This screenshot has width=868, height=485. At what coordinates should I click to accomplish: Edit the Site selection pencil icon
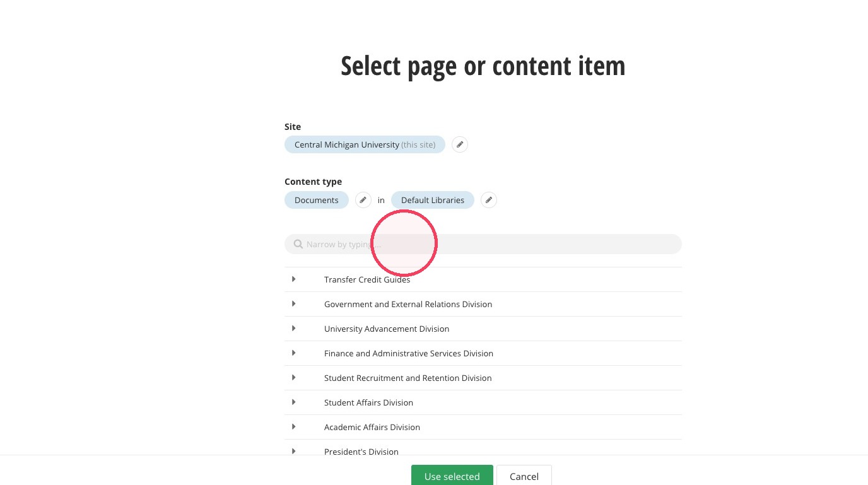point(460,144)
